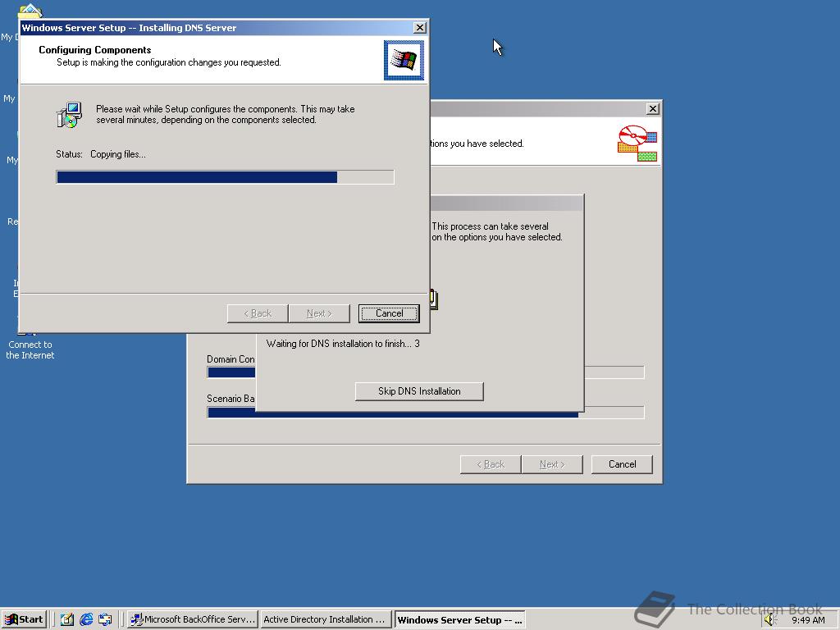
Task: Click the Copying files progress bar
Action: click(225, 177)
